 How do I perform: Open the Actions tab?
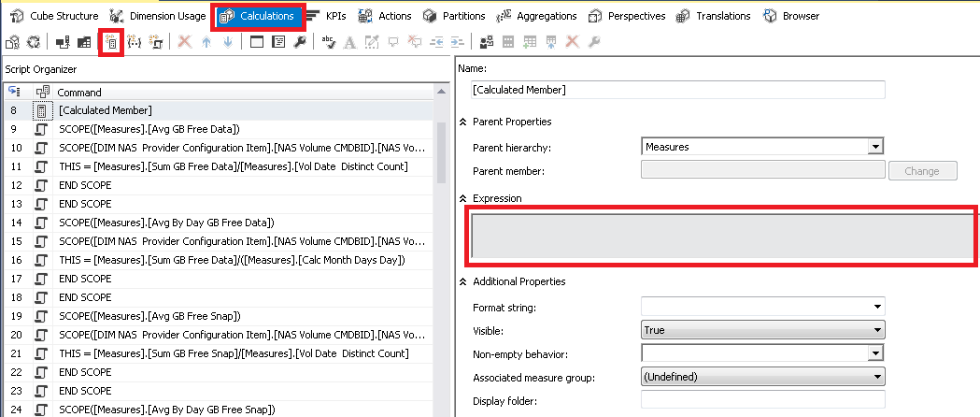(x=385, y=16)
